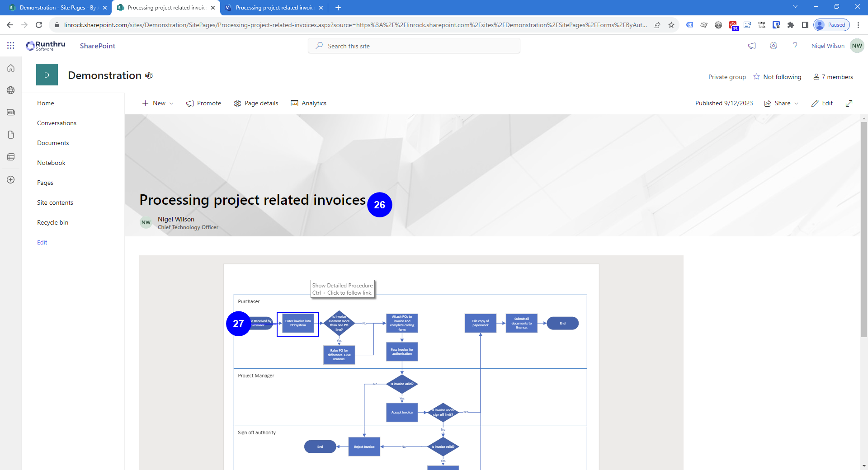Click the Edit page button
The image size is (868, 470).
point(822,103)
